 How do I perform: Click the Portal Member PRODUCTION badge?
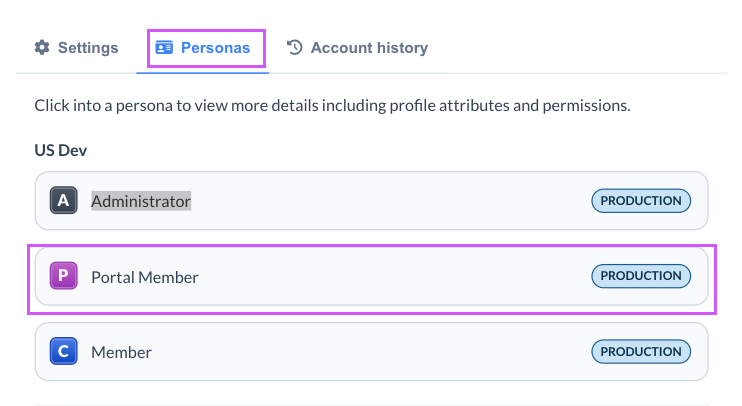[x=641, y=276]
